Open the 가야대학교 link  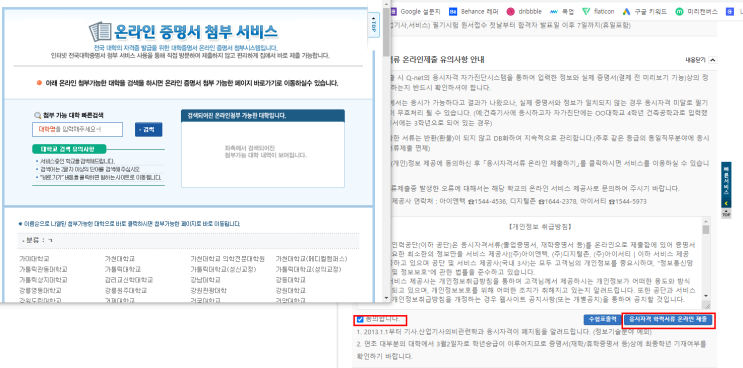pyautogui.click(x=34, y=259)
